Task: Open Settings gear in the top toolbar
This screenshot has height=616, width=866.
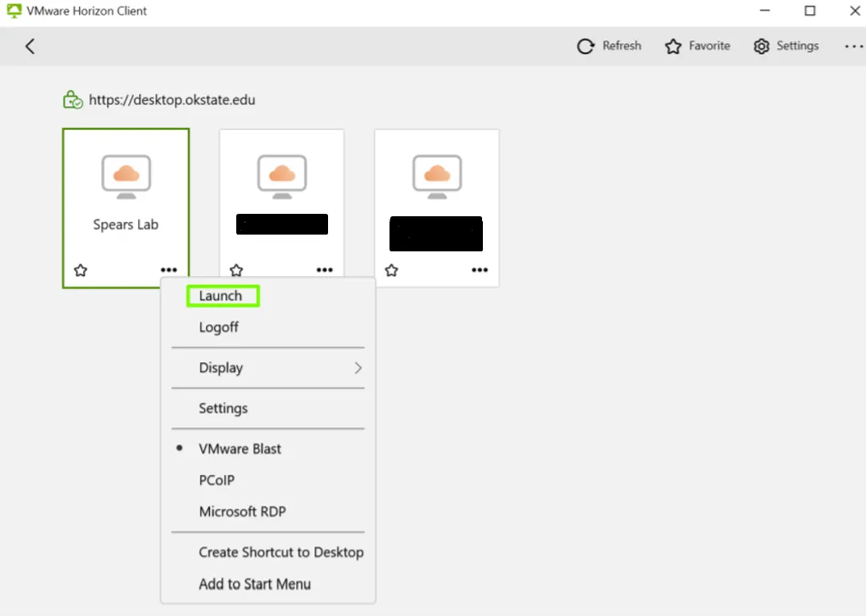Action: 761,46
